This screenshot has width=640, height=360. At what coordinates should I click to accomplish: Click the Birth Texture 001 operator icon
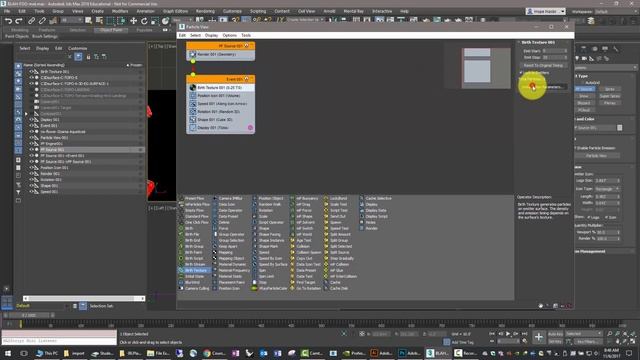click(193, 87)
